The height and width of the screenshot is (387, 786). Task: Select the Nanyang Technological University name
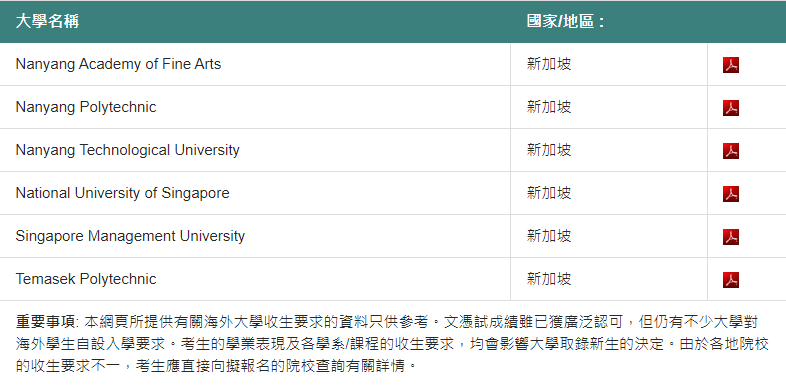[127, 150]
